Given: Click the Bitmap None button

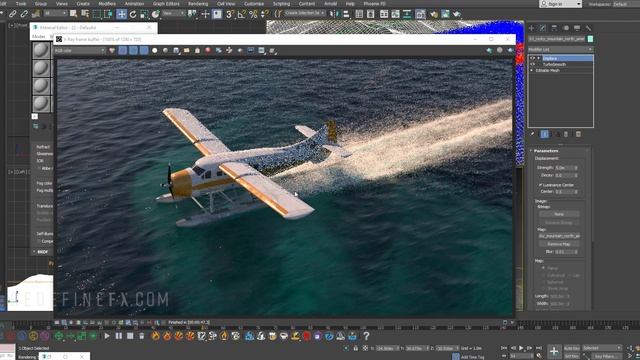Looking at the screenshot, I should [559, 214].
